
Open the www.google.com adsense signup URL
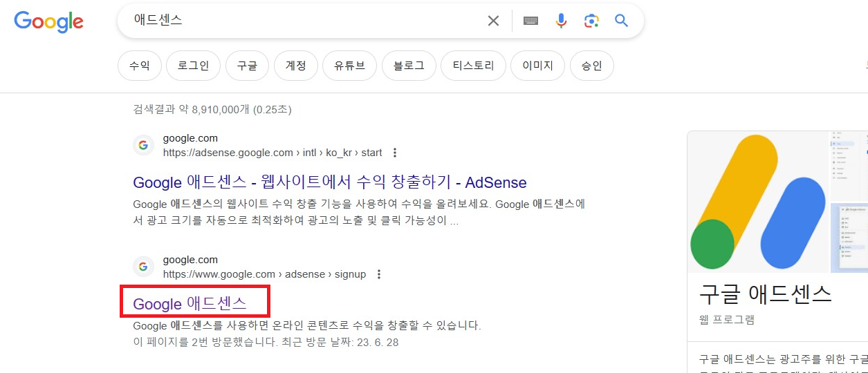click(x=264, y=274)
